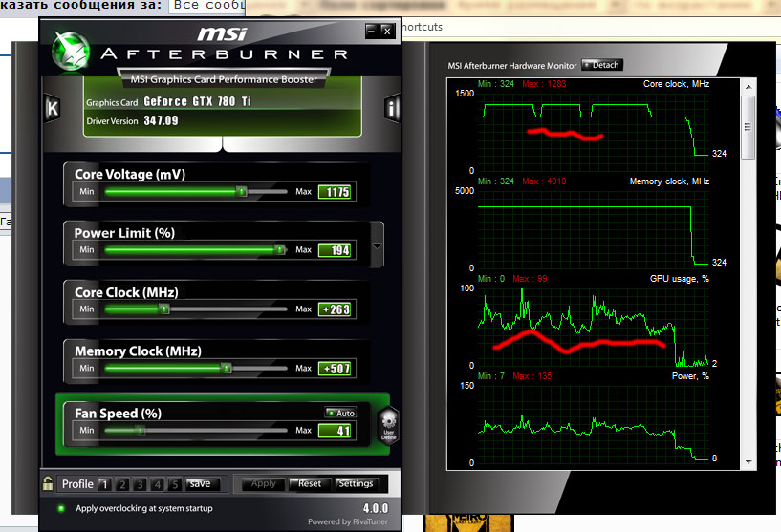This screenshot has height=532, width=781.
Task: Click the Memory Clock value field +507
Action: (335, 369)
